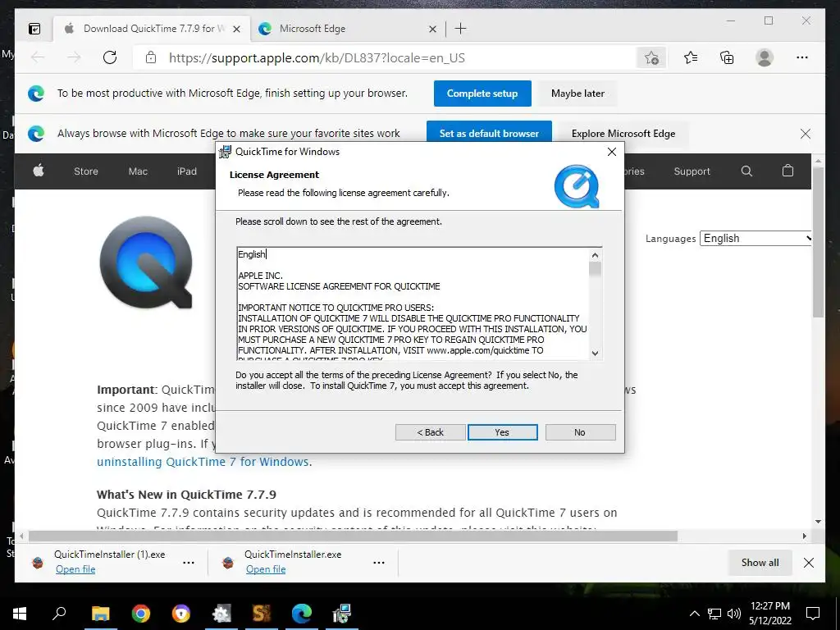Click the volume speaker tray icon
The image size is (840, 630).
coord(734,614)
